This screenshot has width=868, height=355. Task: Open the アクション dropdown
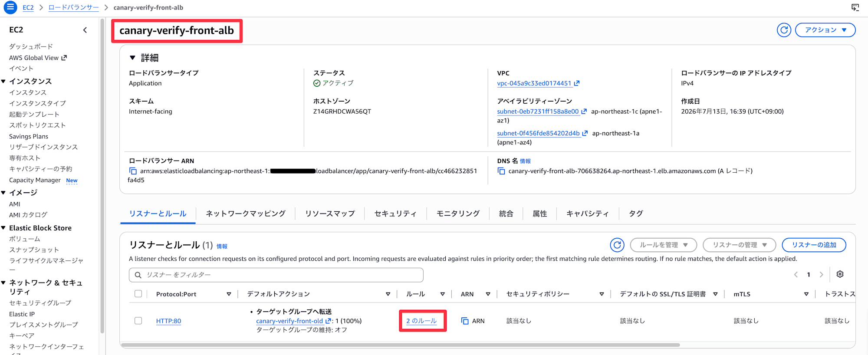point(825,30)
